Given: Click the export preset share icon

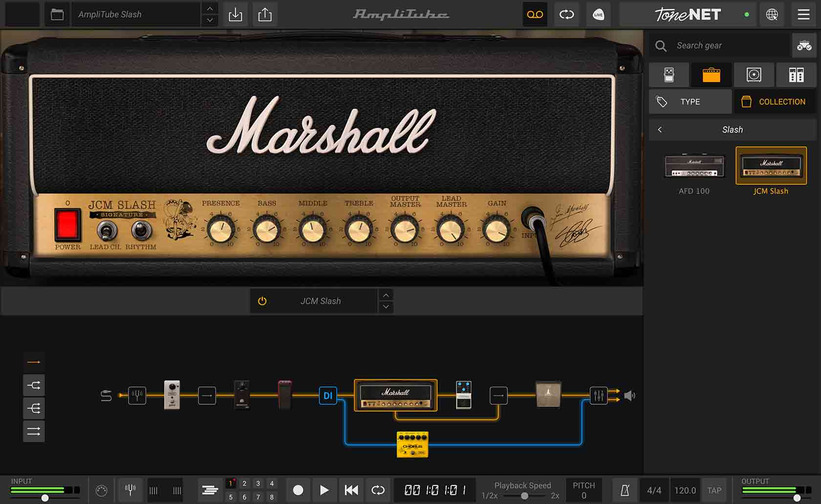Looking at the screenshot, I should pyautogui.click(x=265, y=14).
